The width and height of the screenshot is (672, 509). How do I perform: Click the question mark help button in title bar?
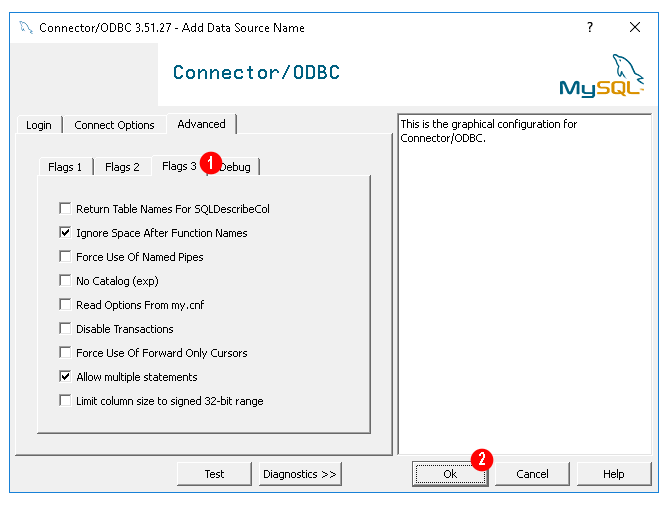(590, 27)
